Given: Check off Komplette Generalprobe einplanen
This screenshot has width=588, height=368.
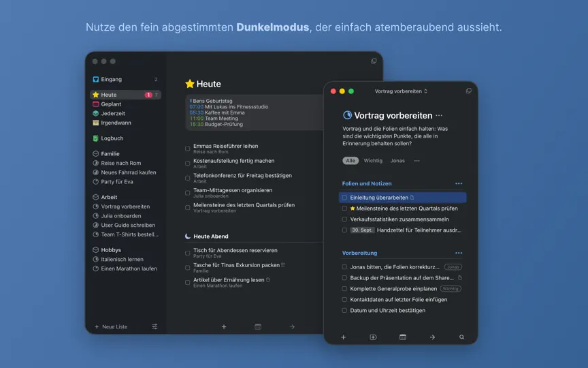Looking at the screenshot, I should [344, 289].
